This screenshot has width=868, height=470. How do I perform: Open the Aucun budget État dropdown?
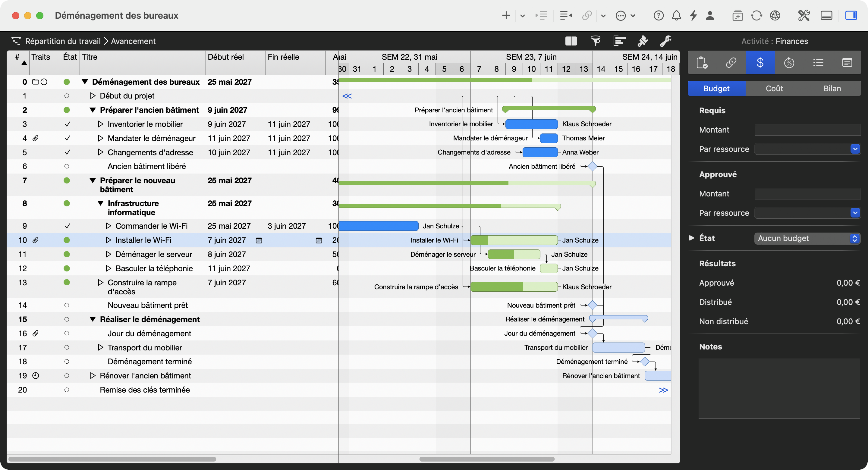pos(807,239)
